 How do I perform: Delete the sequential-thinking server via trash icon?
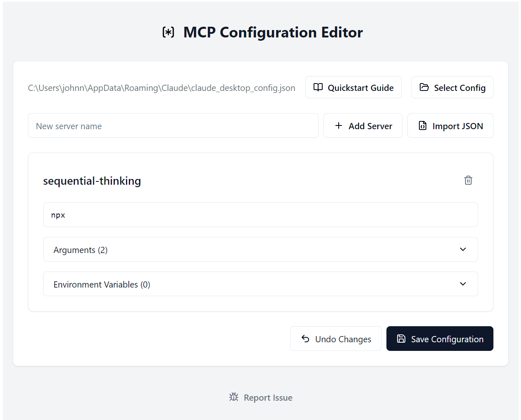[x=468, y=180]
